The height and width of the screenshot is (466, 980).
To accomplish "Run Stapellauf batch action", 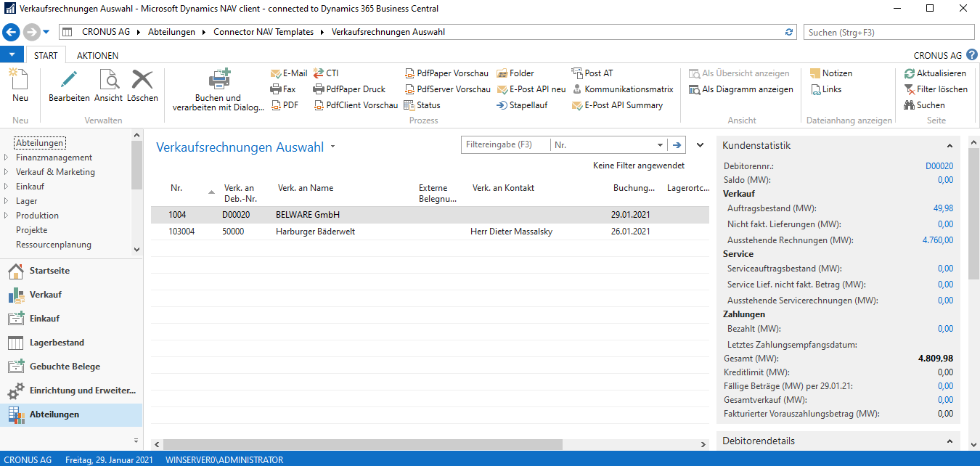I will tap(522, 105).
